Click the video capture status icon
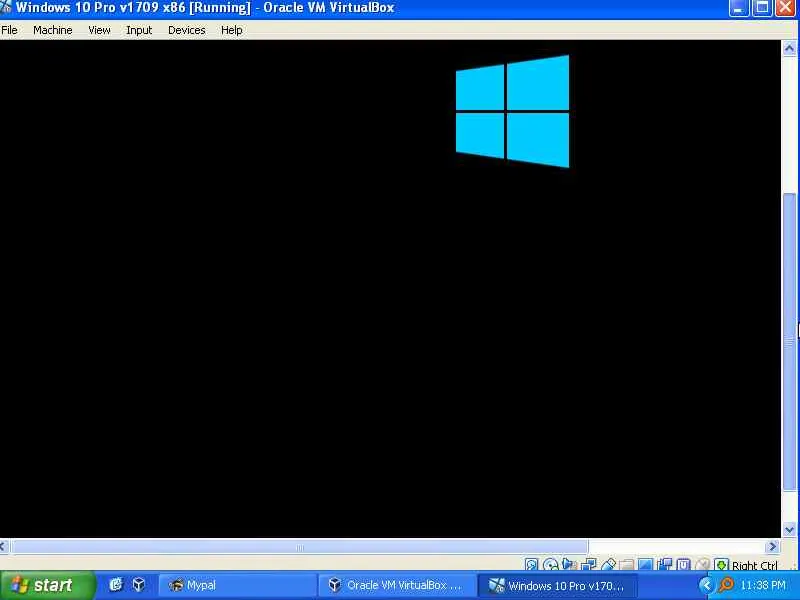The width and height of the screenshot is (800, 600). point(665,564)
